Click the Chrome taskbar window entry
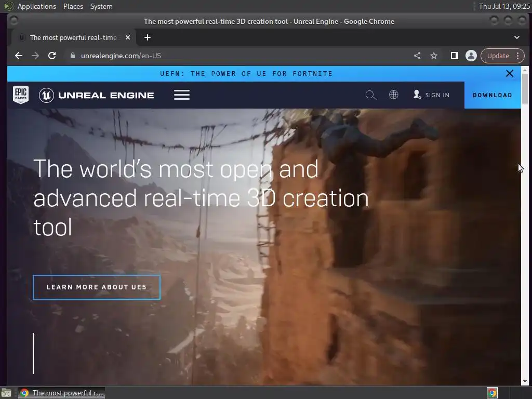This screenshot has width=532, height=399. pyautogui.click(x=62, y=393)
